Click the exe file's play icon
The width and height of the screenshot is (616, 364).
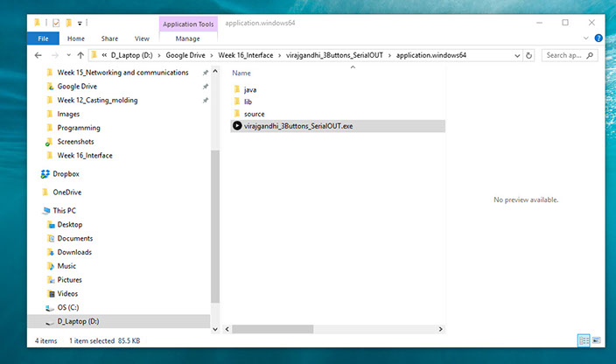pos(237,126)
